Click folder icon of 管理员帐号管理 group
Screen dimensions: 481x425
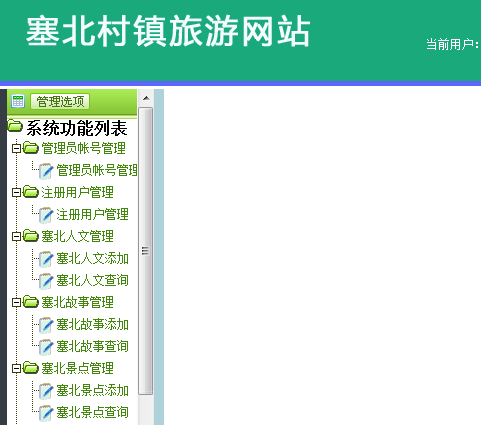[x=31, y=147]
